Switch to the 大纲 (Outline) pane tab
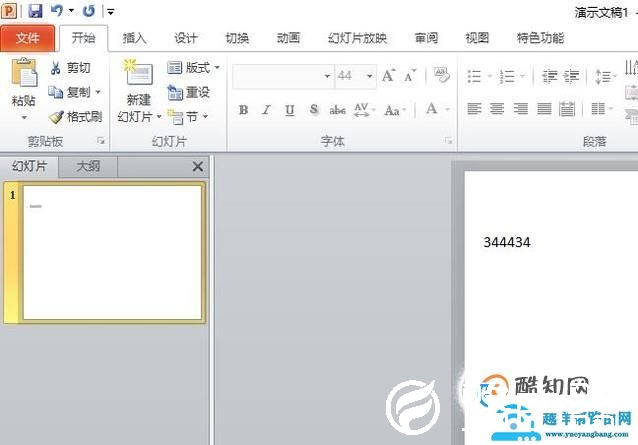The width and height of the screenshot is (638, 445). [x=88, y=166]
